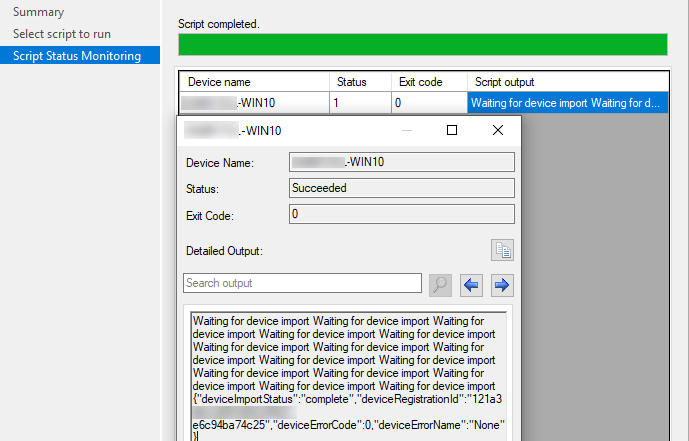Click the Succeeded status field
Viewport: 689px width, 441px height.
point(402,188)
